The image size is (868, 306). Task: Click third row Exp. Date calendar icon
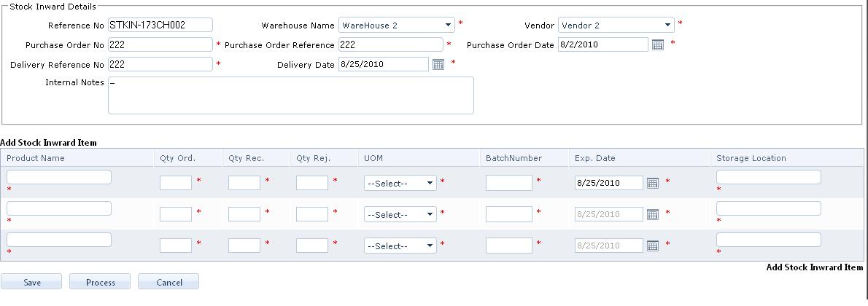[x=653, y=246]
